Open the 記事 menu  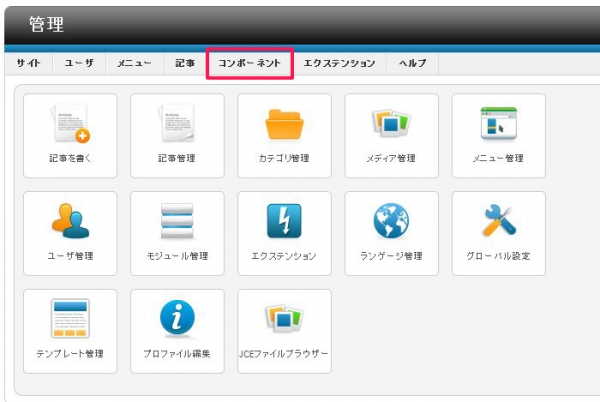pos(185,63)
